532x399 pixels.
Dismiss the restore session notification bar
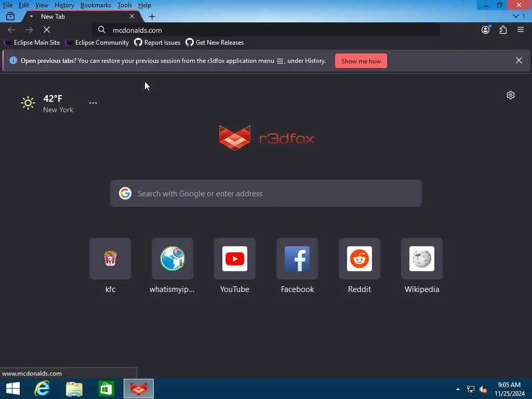pyautogui.click(x=519, y=60)
